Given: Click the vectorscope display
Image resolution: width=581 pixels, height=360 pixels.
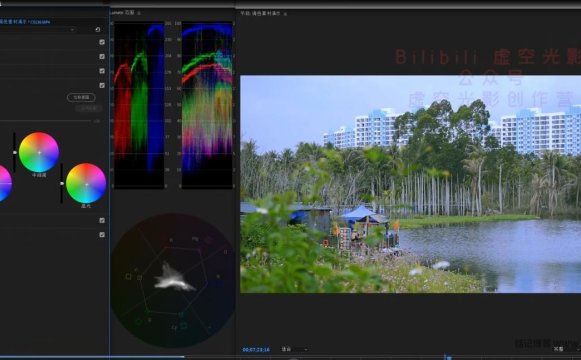Looking at the screenshot, I should pyautogui.click(x=173, y=280).
